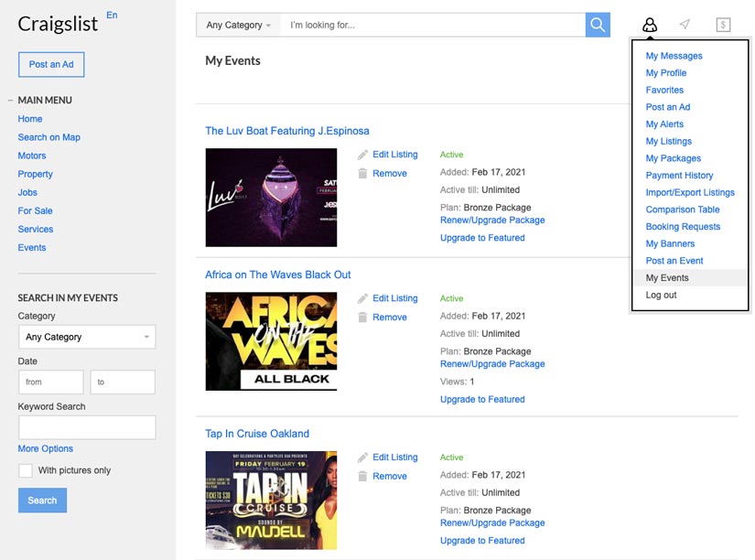Click pencil icon for Luv Boat listing
The width and height of the screenshot is (755, 560).
363,155
